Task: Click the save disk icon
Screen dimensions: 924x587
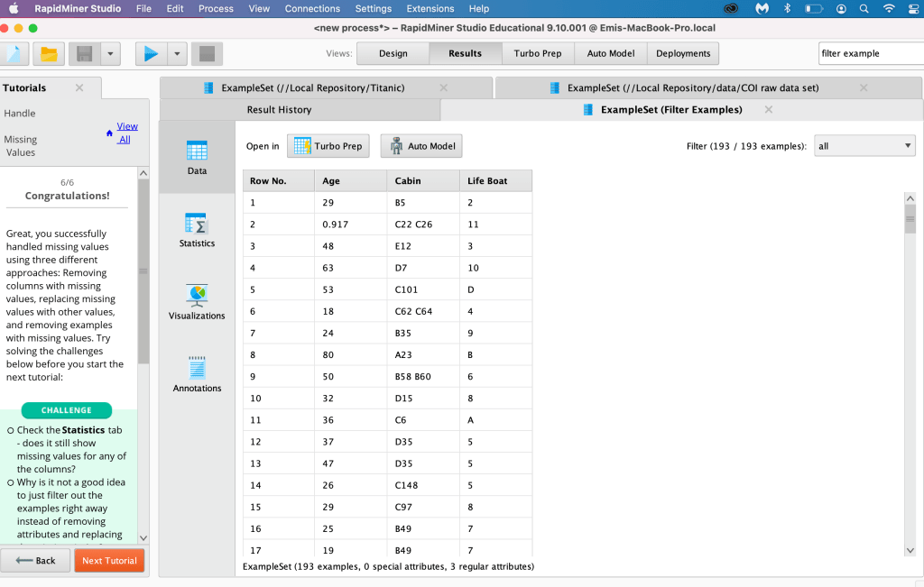Action: click(x=84, y=54)
